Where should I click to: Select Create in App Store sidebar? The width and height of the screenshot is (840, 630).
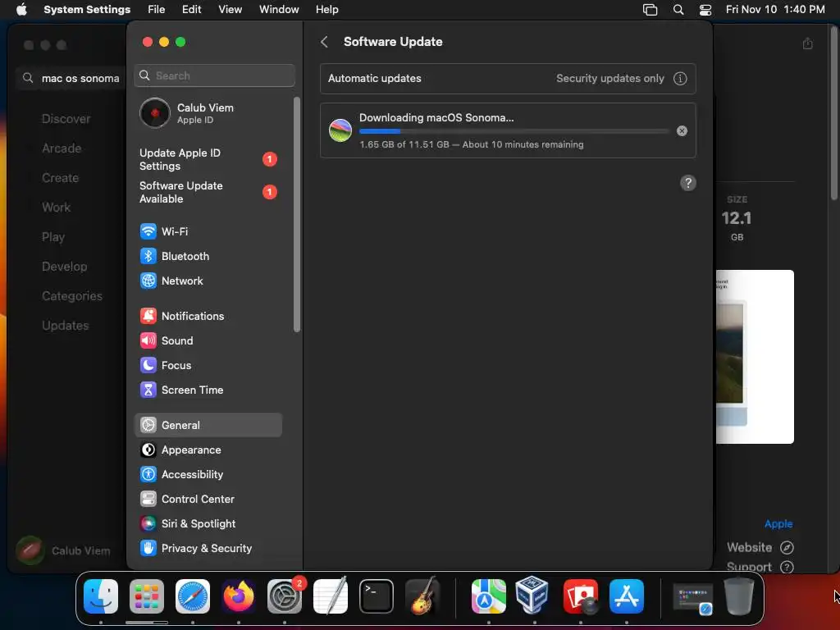[60, 178]
